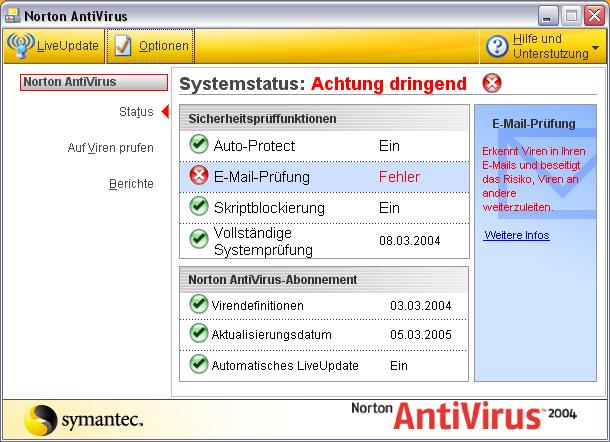
Task: Click the green checkmark next to Virendefinitionen
Action: click(x=199, y=304)
